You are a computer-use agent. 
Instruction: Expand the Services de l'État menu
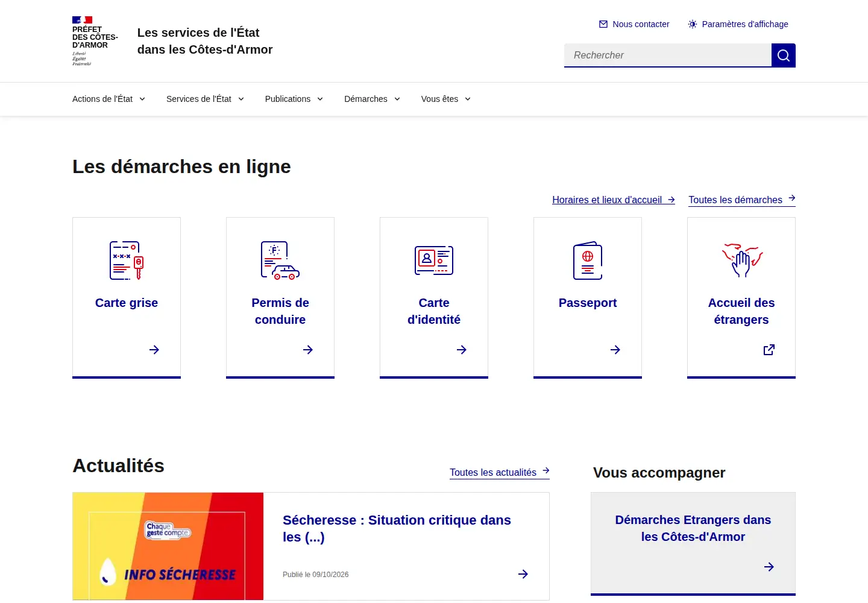[205, 99]
